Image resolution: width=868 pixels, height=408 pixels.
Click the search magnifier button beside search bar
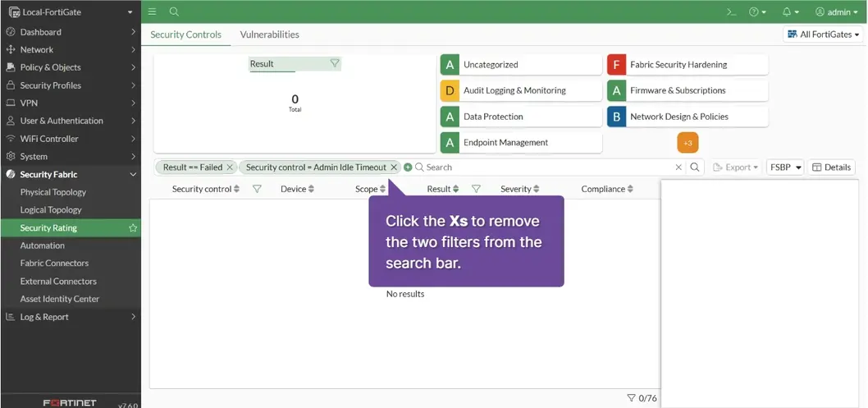coord(695,167)
